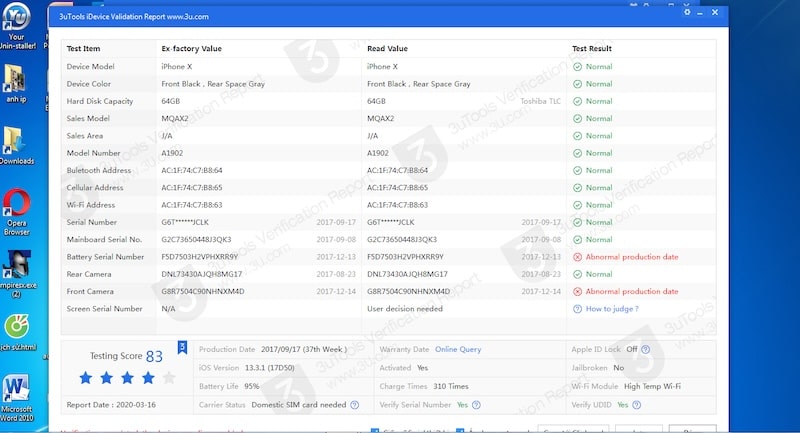The width and height of the screenshot is (800, 433).
Task: Open Your Uninstaller desktop shortcut
Action: [16, 26]
